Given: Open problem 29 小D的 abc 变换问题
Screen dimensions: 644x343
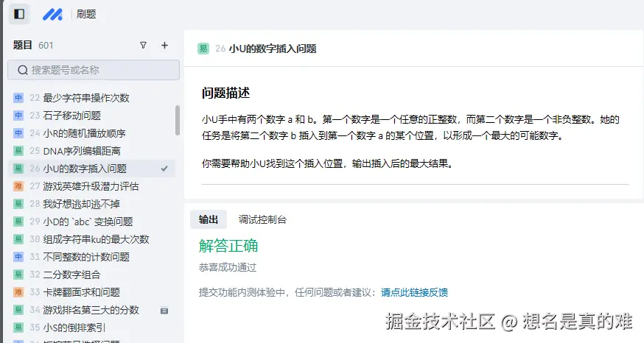Looking at the screenshot, I should pyautogui.click(x=91, y=221).
